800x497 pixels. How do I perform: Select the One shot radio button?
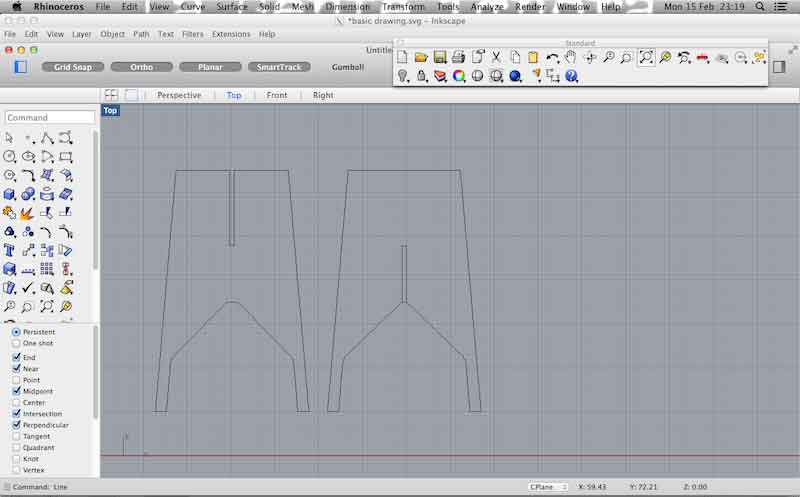tap(16, 343)
